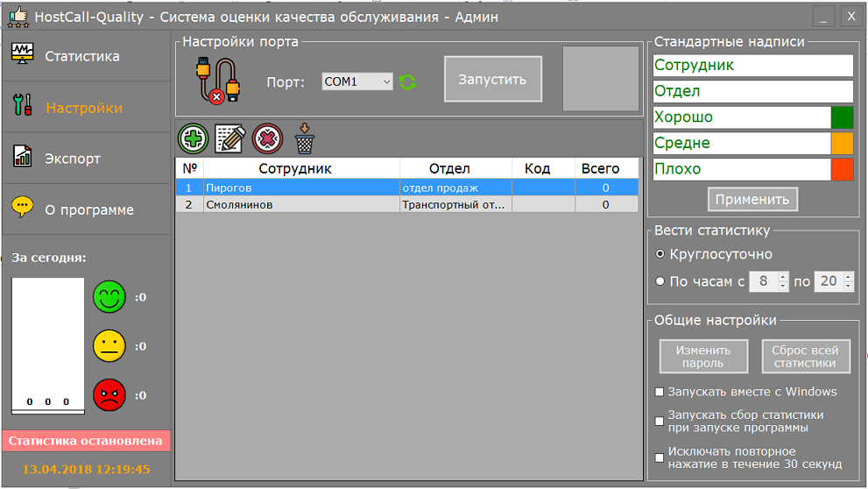
Task: Click the Статистика остановлена status banner
Action: pos(86,441)
